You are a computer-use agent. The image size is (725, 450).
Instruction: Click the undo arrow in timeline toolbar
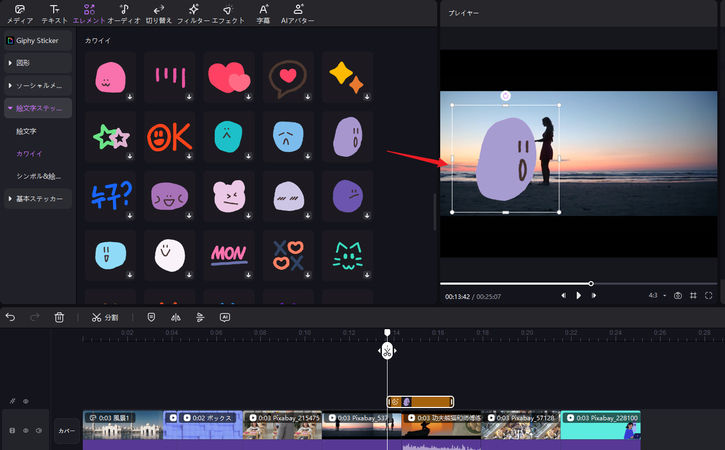pyautogui.click(x=11, y=317)
